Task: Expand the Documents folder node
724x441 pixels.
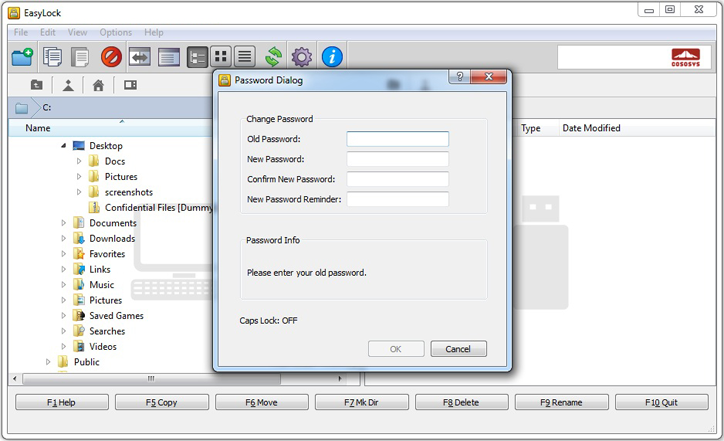Action: [64, 223]
